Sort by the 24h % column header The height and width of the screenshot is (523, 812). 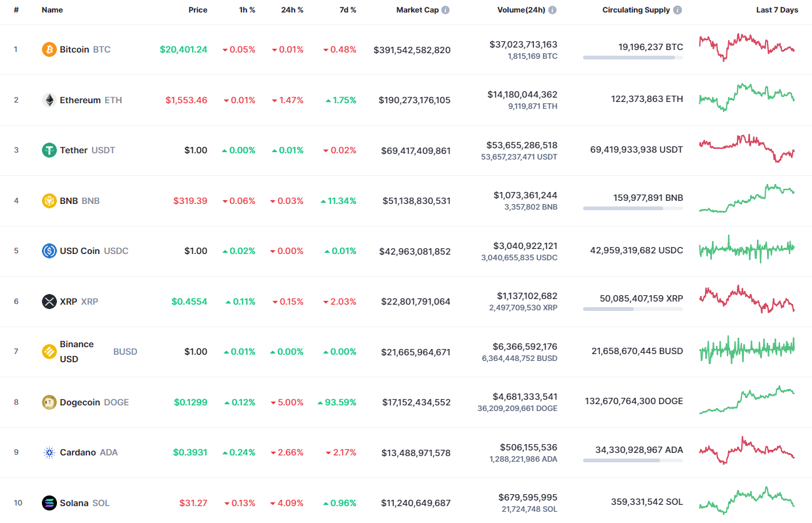[x=292, y=9]
